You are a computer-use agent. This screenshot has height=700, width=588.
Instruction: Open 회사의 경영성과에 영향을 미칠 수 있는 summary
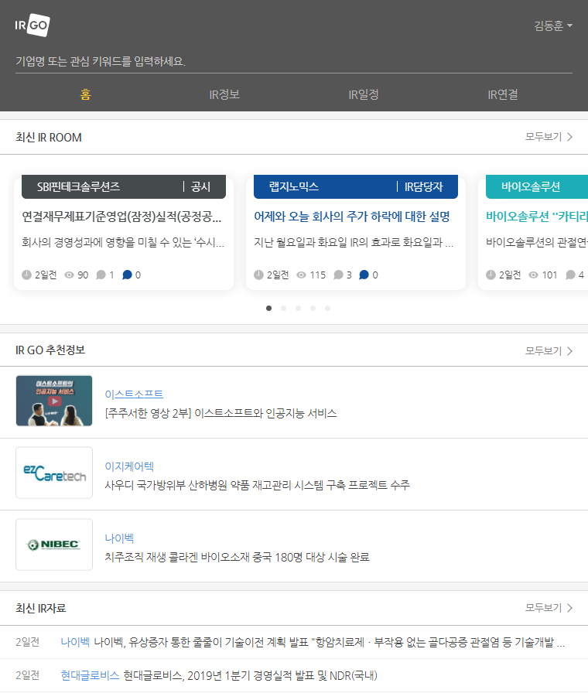point(123,242)
